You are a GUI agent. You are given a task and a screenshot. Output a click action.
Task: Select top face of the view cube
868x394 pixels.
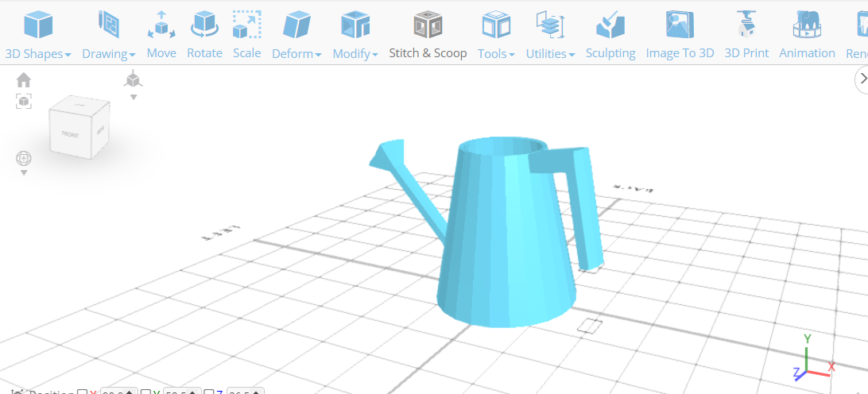[80, 103]
